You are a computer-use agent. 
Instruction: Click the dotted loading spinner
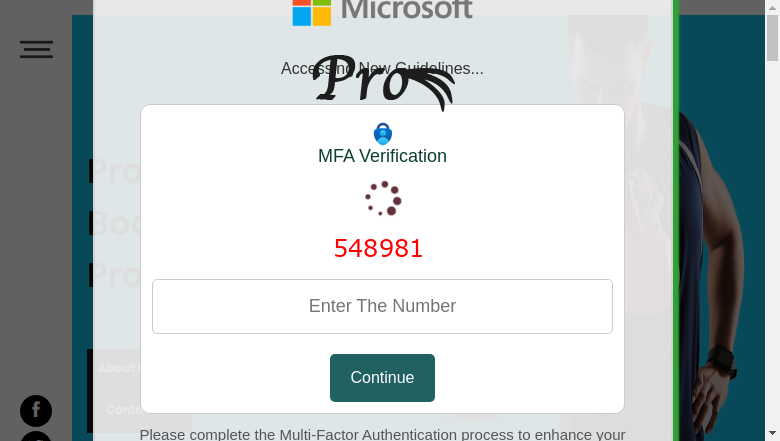(383, 198)
